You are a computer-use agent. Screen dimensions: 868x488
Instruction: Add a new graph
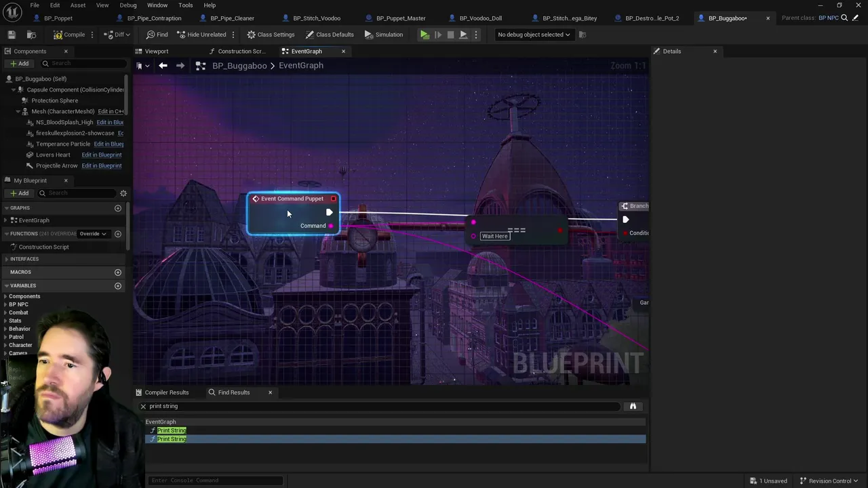[118, 208]
